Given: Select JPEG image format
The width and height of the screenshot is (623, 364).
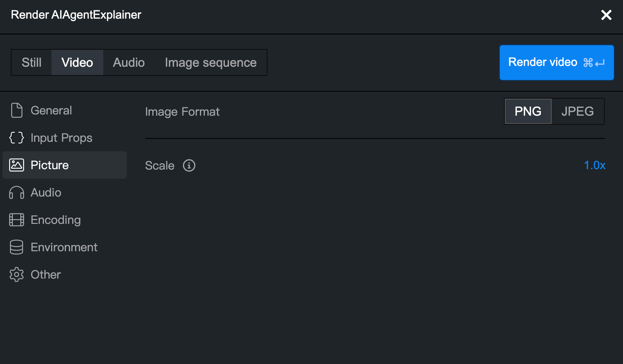Looking at the screenshot, I should coord(578,111).
